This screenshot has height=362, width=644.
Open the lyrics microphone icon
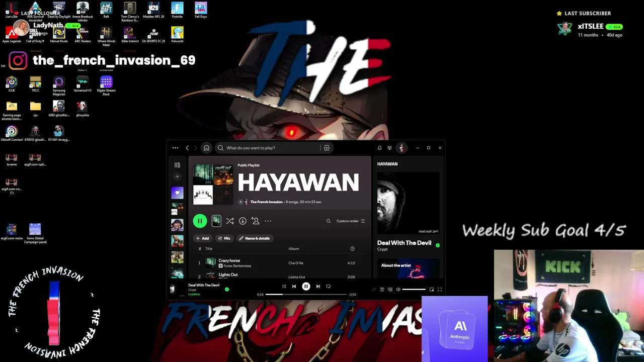point(374,289)
